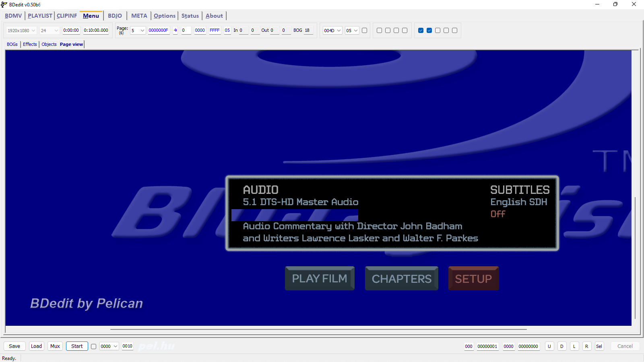Open the 24 frame rate dropdown
The width and height of the screenshot is (644, 362).
50,31
